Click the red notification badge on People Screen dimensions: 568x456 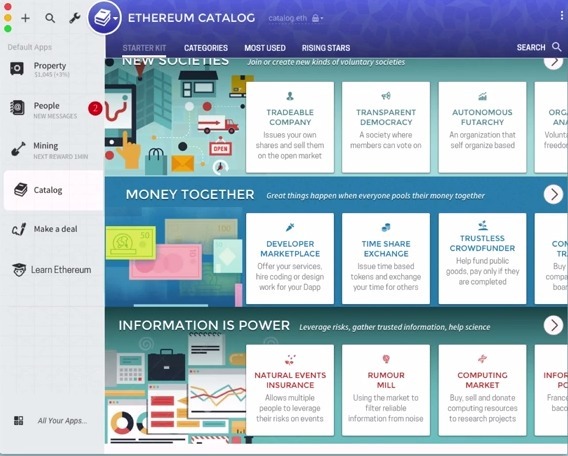coord(95,108)
